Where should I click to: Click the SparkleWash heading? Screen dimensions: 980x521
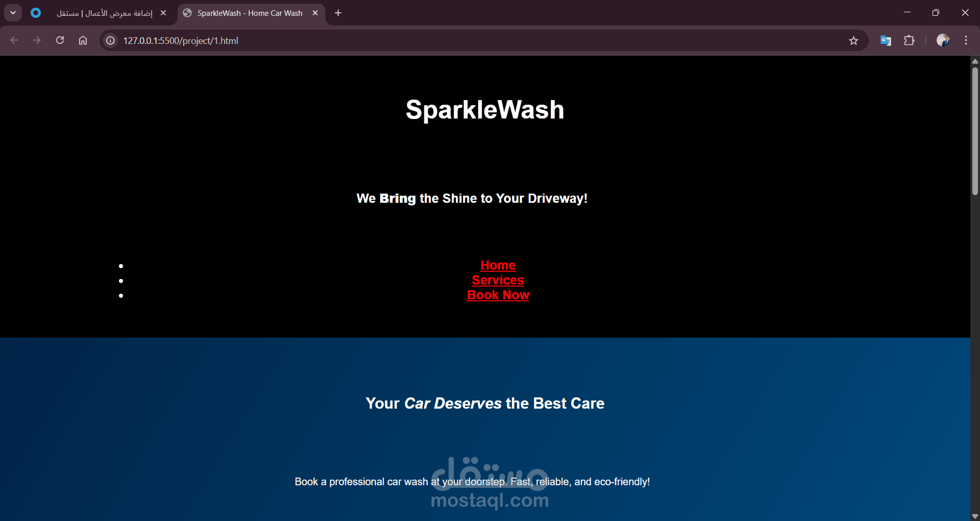485,110
